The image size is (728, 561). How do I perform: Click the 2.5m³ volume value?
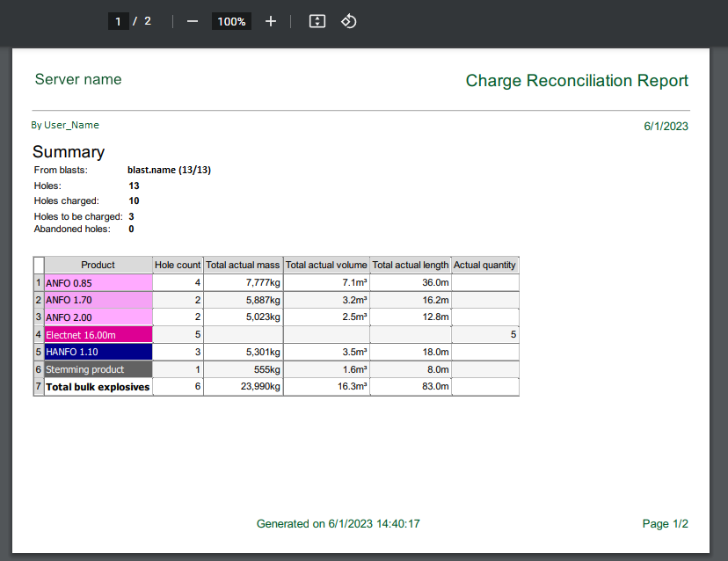coord(354,317)
